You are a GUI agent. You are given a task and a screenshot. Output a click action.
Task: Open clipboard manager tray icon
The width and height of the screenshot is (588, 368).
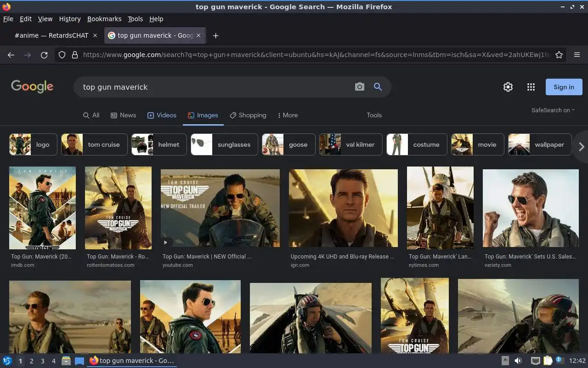(x=548, y=361)
